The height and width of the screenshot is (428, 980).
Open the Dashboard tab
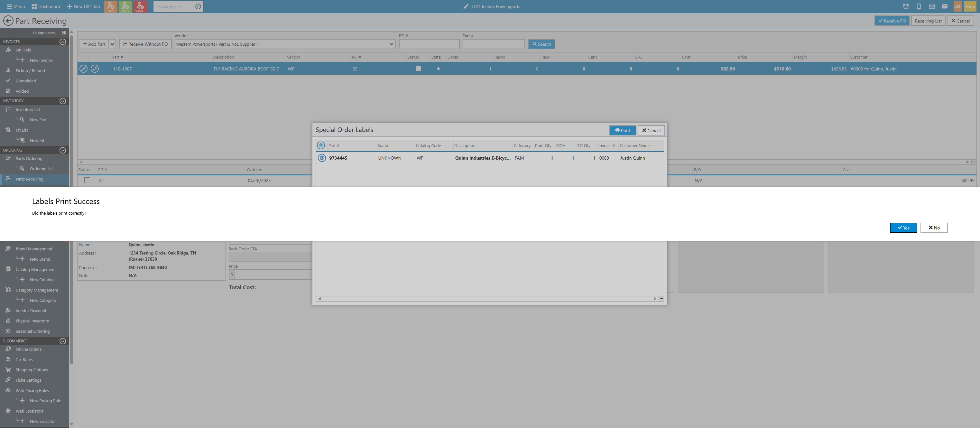click(x=46, y=6)
